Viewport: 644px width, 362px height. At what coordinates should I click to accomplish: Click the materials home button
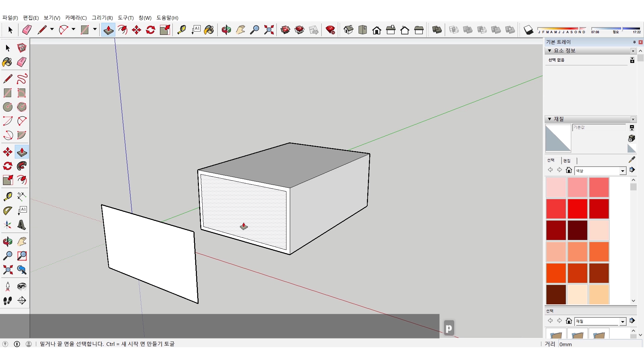click(x=569, y=170)
